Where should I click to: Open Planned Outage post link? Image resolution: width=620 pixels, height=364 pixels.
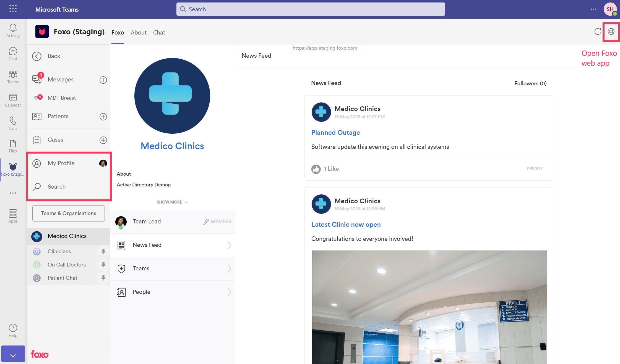335,133
